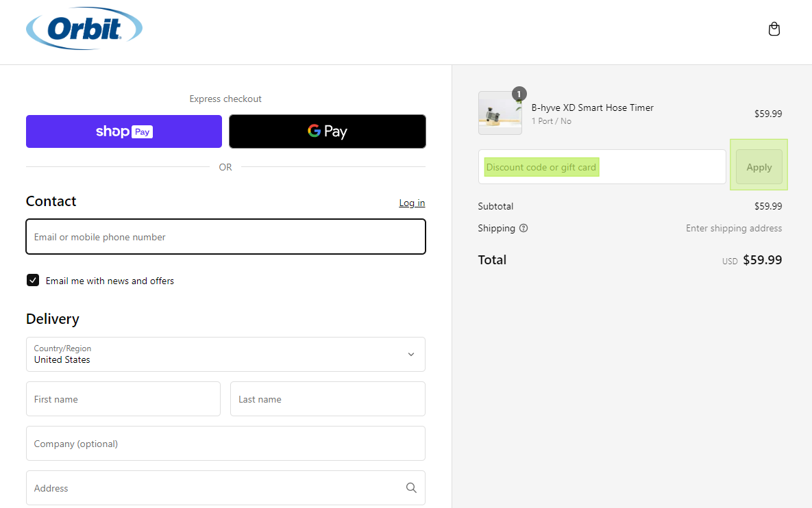The image size is (812, 508).
Task: Click the Shipping help question mark icon
Action: [524, 228]
